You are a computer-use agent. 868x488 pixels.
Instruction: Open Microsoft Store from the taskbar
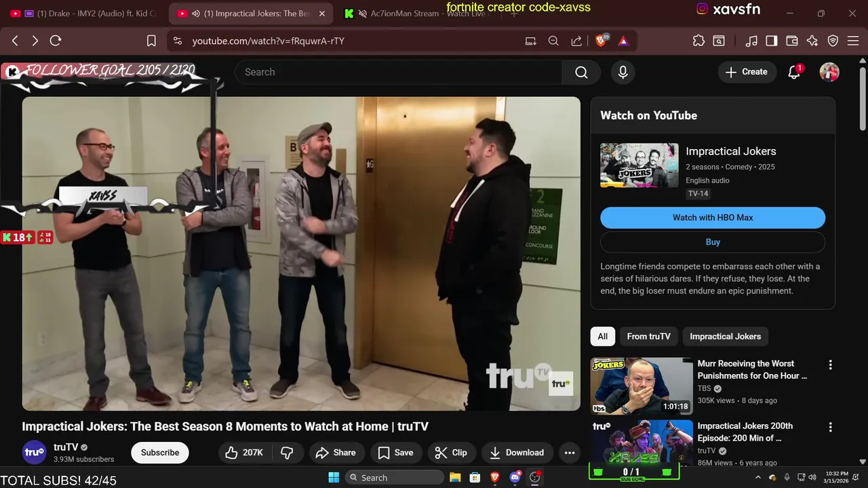tap(475, 477)
